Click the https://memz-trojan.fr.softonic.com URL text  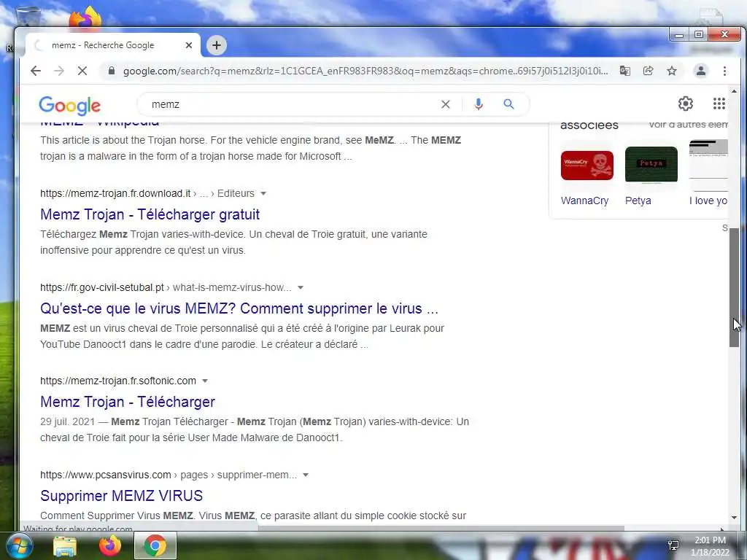pyautogui.click(x=118, y=381)
